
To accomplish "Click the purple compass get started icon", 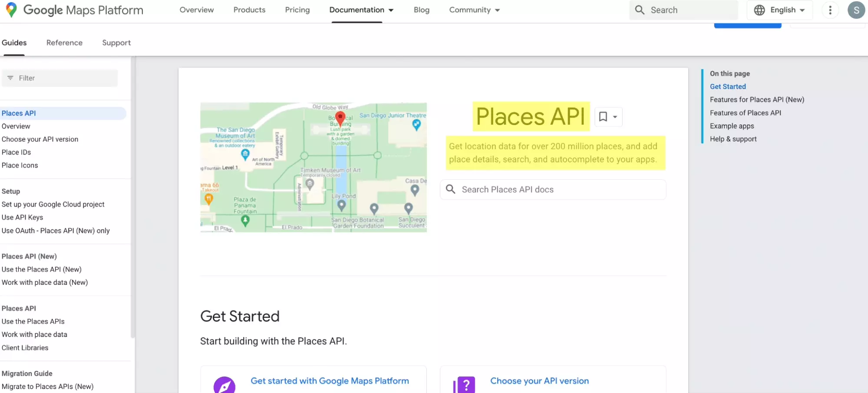I will [x=224, y=385].
